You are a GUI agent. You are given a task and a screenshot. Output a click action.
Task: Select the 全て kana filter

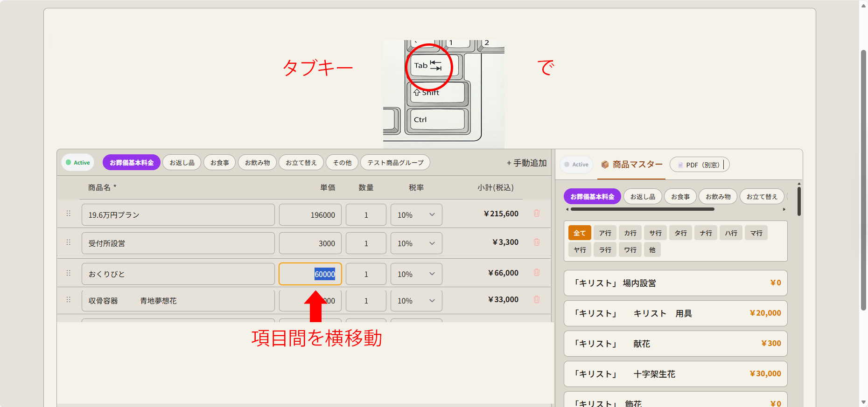[580, 233]
